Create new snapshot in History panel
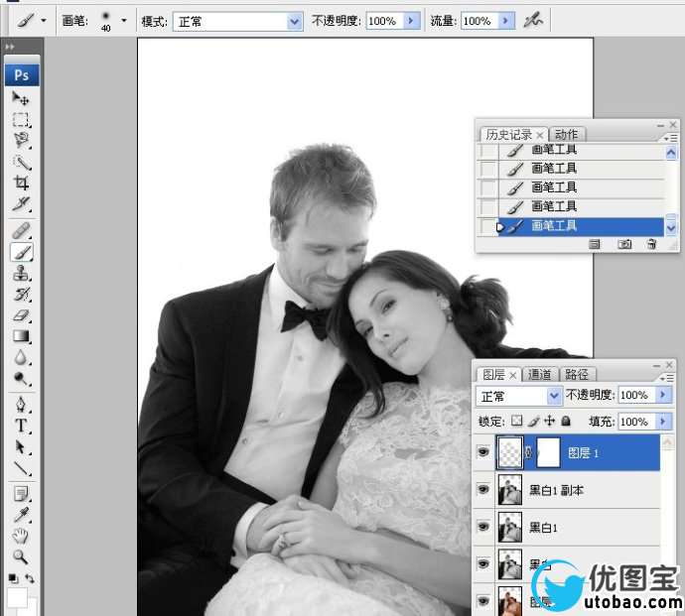The width and height of the screenshot is (685, 616). click(x=624, y=244)
